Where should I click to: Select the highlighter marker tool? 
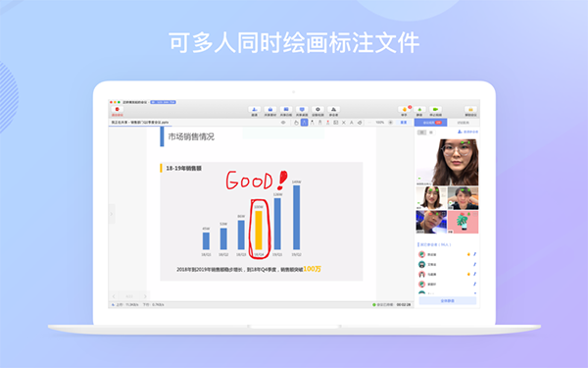(x=319, y=123)
